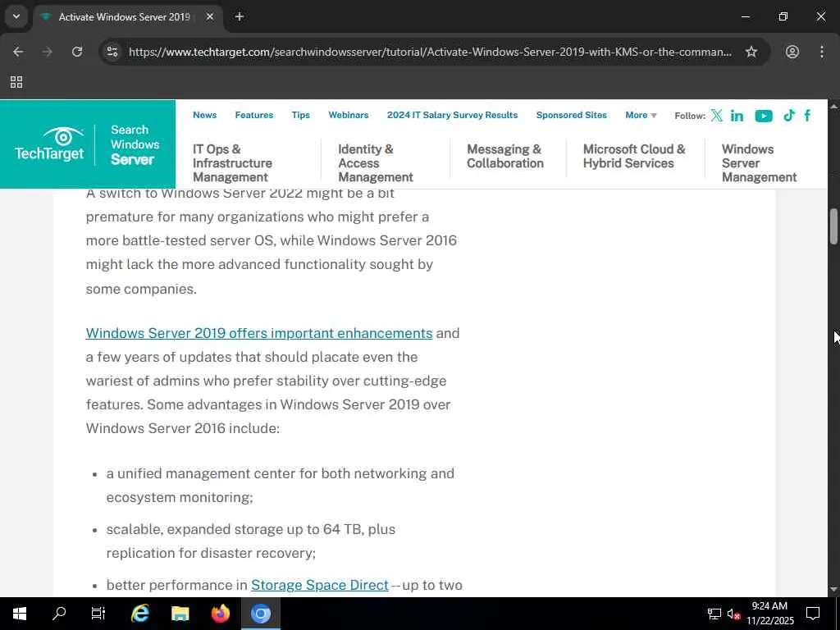
Task: Follow on LinkedIn icon
Action: click(x=737, y=115)
